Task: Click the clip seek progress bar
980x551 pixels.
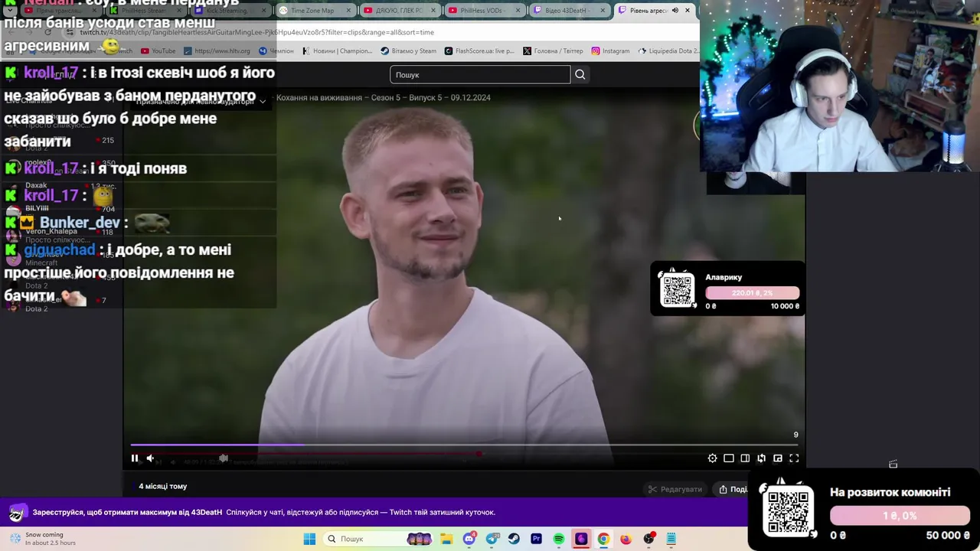Action: pos(464,445)
